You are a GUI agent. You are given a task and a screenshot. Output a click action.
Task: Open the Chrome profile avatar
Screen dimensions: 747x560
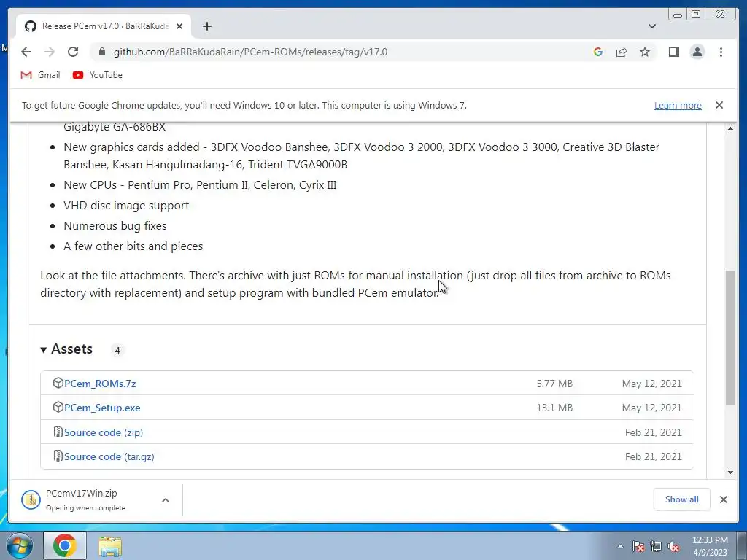point(697,52)
